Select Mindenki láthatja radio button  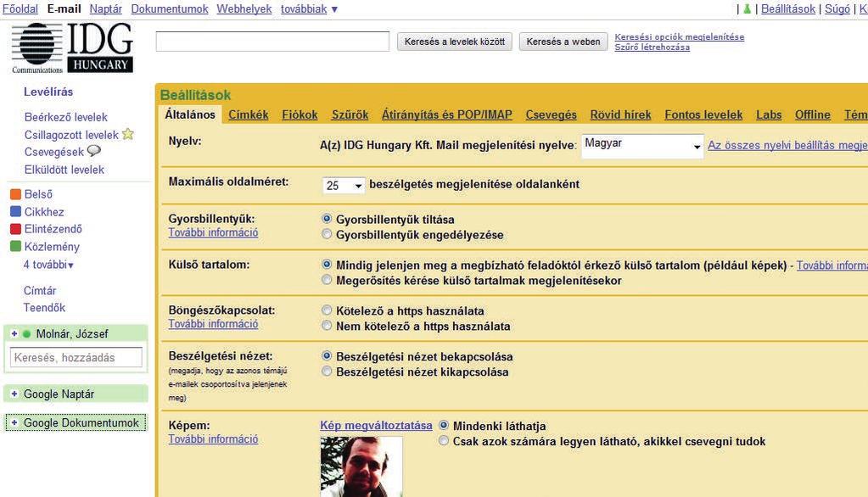click(444, 425)
